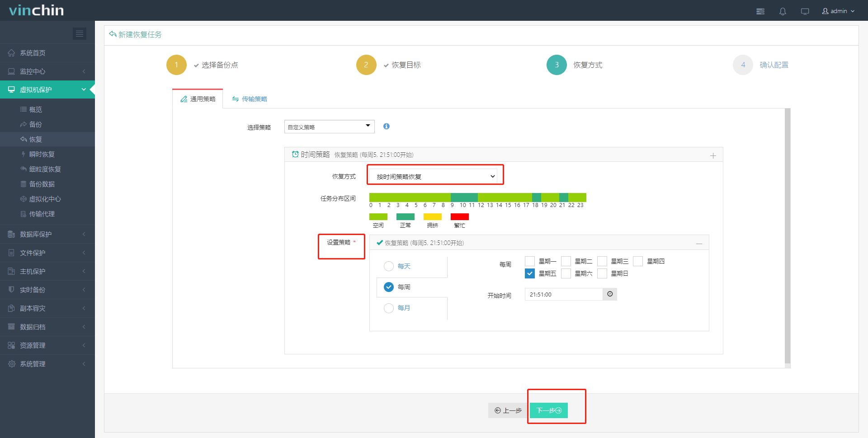Click step 1 circle 选择备份点
Screen dimensions: 868x438
pos(176,65)
